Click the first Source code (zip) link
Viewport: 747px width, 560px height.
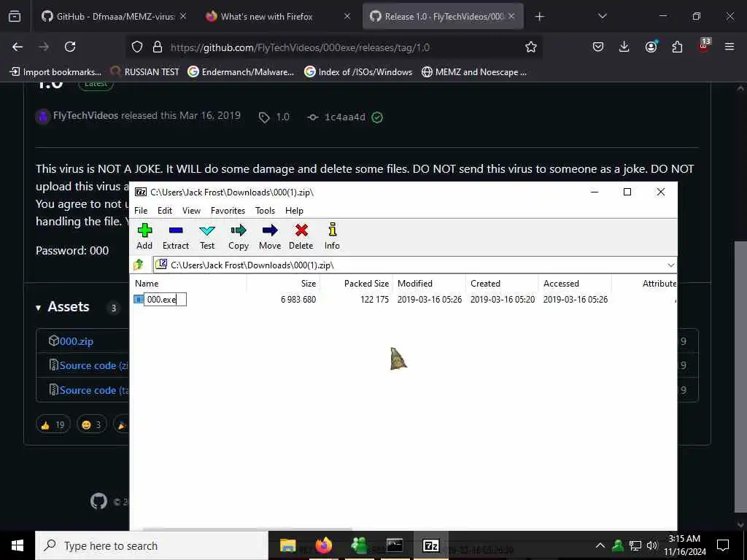coord(93,365)
